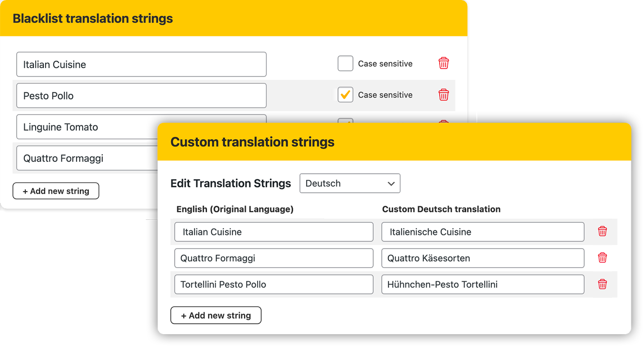Image resolution: width=644 pixels, height=350 pixels.
Task: Remove the Italienische Cuisine custom translation row
Action: 602,232
